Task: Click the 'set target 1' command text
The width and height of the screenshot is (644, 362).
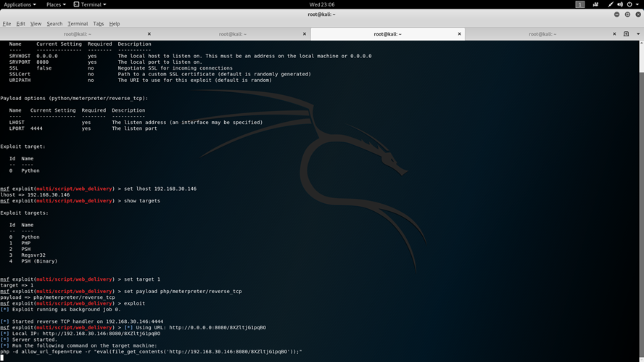Action: [x=142, y=279]
